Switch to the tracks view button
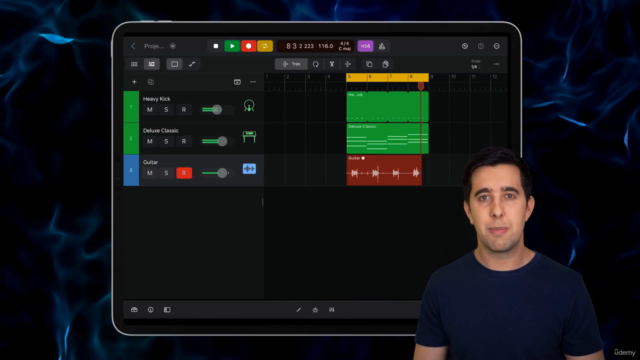 point(151,64)
